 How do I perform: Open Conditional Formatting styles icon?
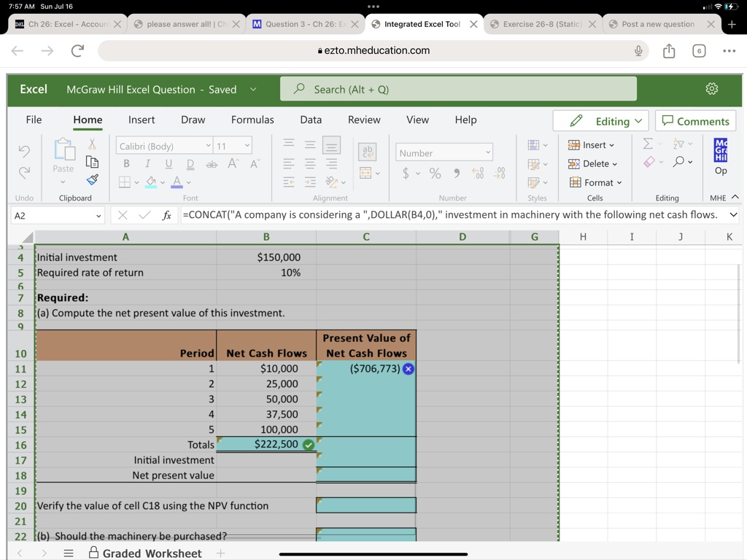tap(534, 145)
